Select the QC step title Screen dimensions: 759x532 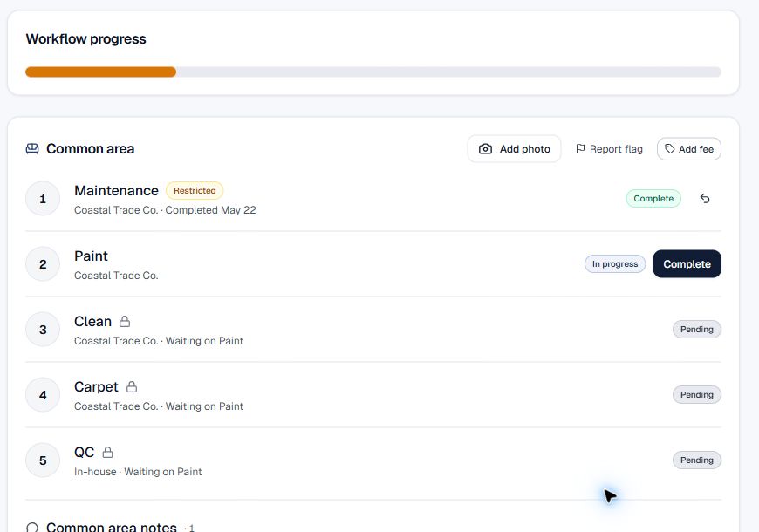coord(85,452)
